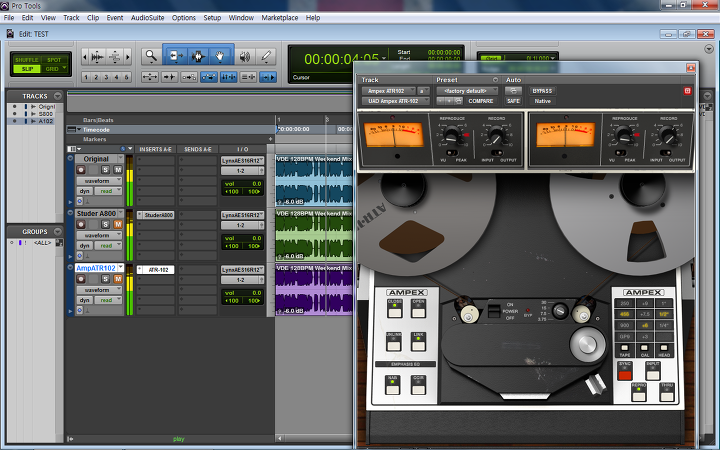The image size is (720, 450).
Task: Click the COMPARE button
Action: pyautogui.click(x=481, y=101)
